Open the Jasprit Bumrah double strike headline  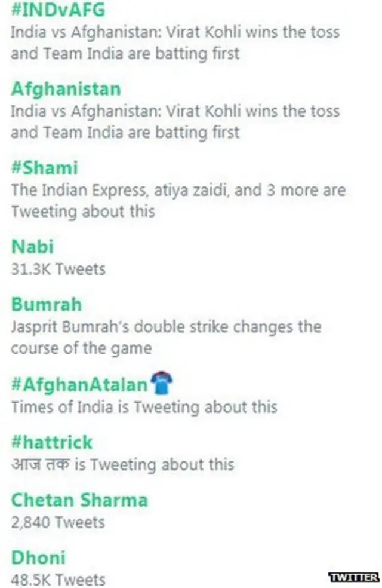point(166,337)
